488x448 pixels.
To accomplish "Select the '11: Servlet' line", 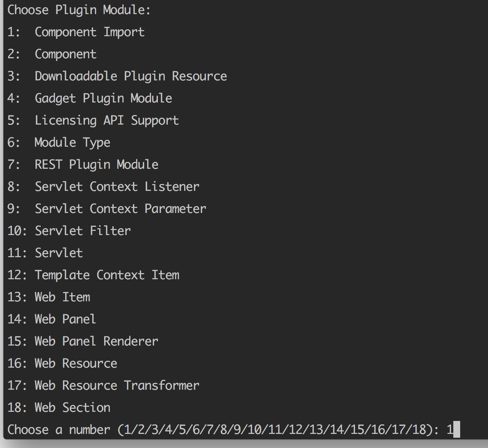I will pyautogui.click(x=45, y=253).
